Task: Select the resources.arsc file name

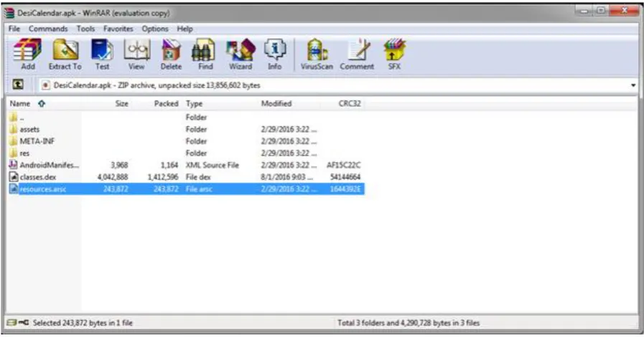Action: coord(42,189)
